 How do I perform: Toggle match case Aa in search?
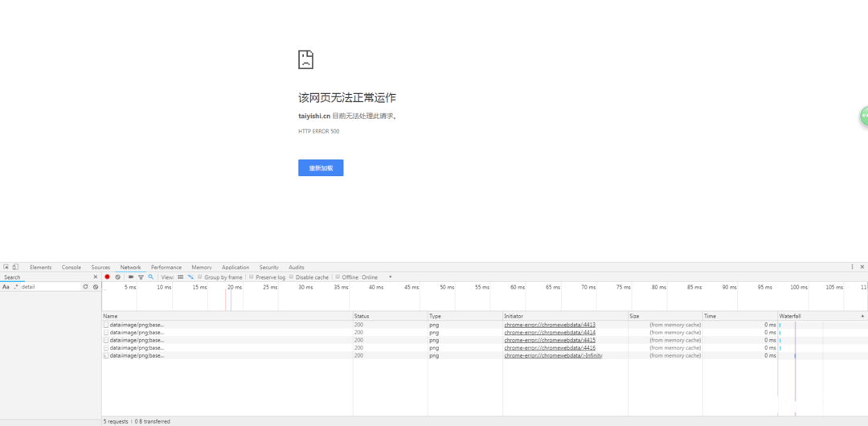click(x=6, y=287)
